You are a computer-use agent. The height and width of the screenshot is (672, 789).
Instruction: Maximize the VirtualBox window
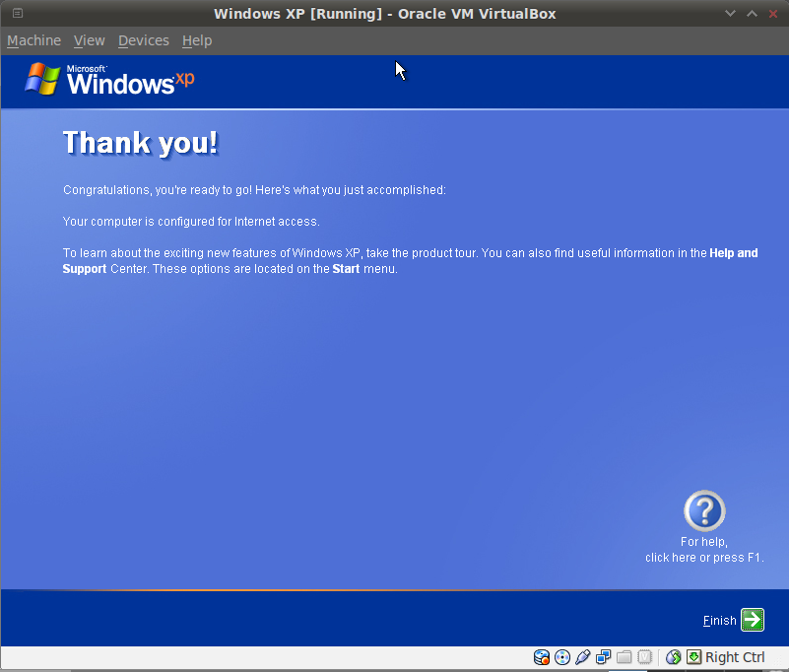point(752,14)
